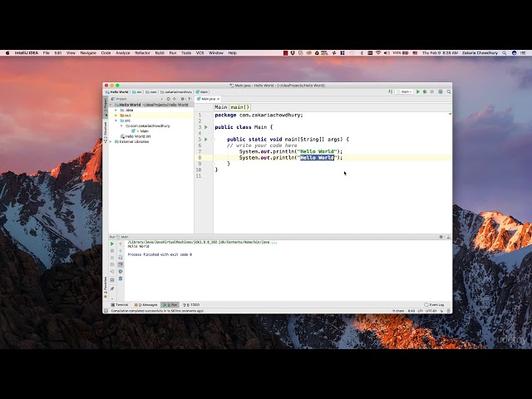532x399 pixels.
Task: Open the Build menu
Action: click(160, 53)
